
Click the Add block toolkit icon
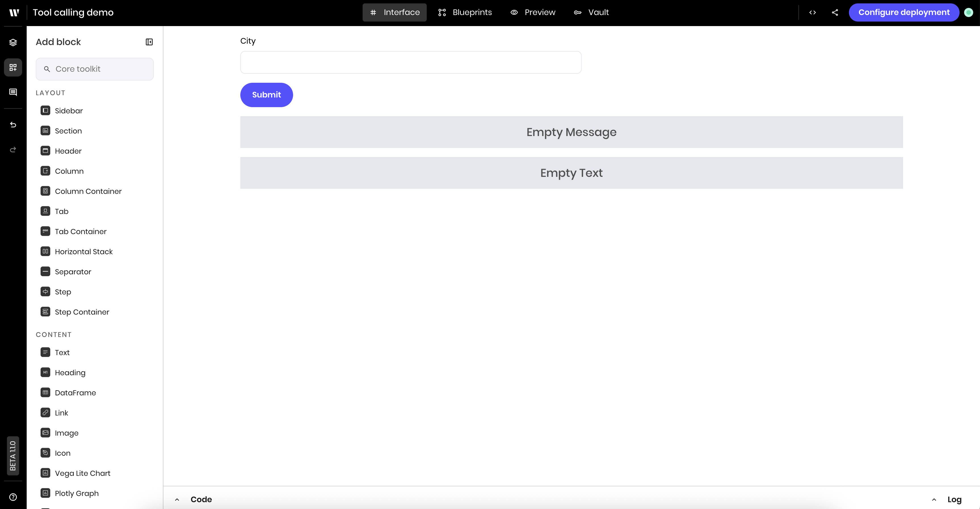coord(13,67)
